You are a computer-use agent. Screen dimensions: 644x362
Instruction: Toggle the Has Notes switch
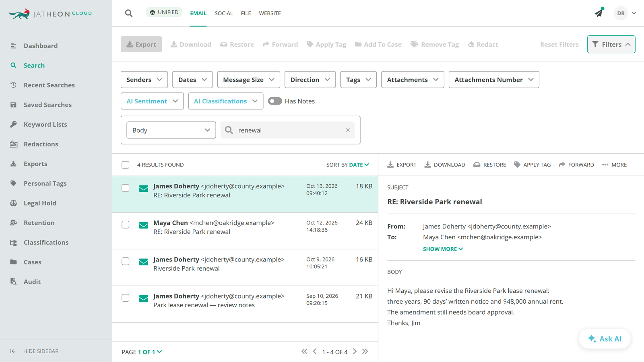tap(275, 101)
